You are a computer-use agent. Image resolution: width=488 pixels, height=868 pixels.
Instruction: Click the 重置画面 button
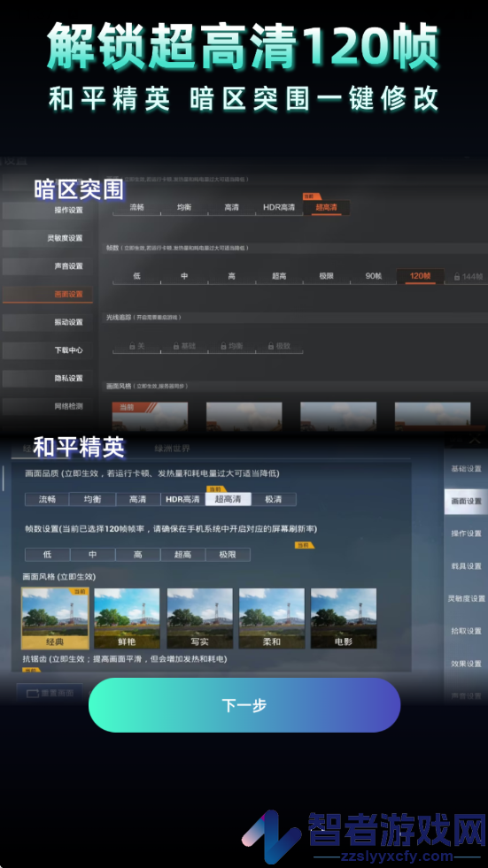(x=50, y=693)
